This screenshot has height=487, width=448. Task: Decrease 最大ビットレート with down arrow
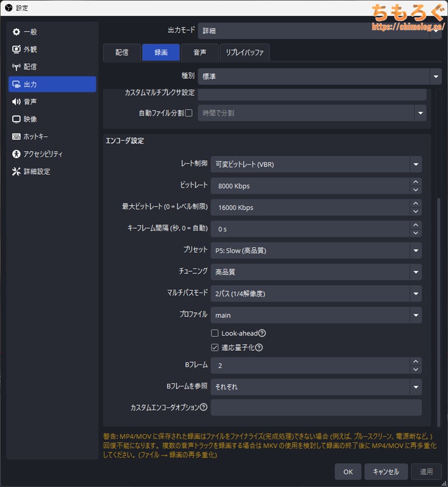pyautogui.click(x=416, y=211)
